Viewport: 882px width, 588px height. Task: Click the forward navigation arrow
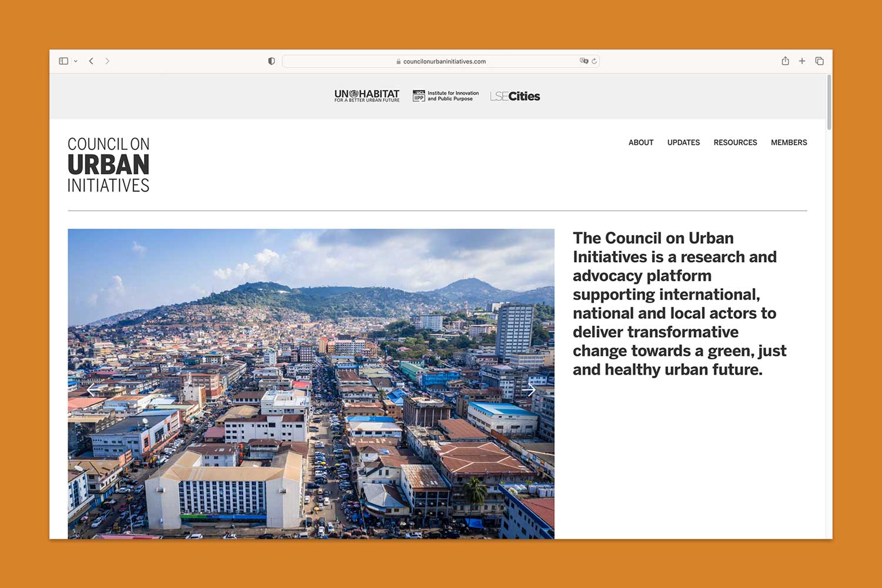pyautogui.click(x=108, y=61)
